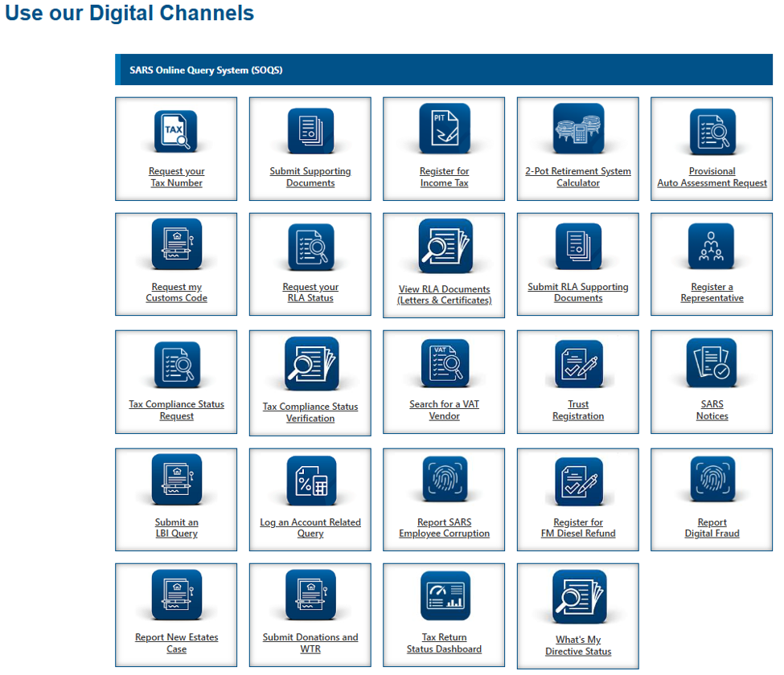This screenshot has width=784, height=675.
Task: Click the Request your Tax Number icon
Action: pyautogui.click(x=175, y=131)
